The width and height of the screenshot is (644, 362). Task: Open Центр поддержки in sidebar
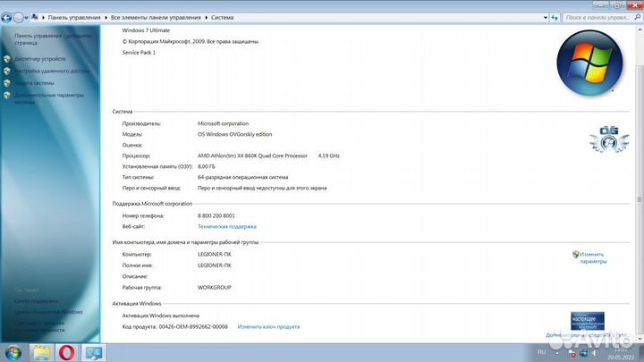(x=36, y=301)
